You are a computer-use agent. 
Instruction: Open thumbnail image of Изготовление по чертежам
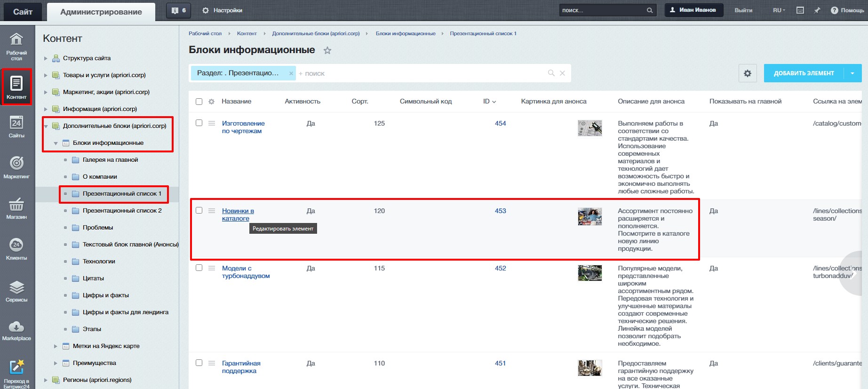(x=589, y=128)
